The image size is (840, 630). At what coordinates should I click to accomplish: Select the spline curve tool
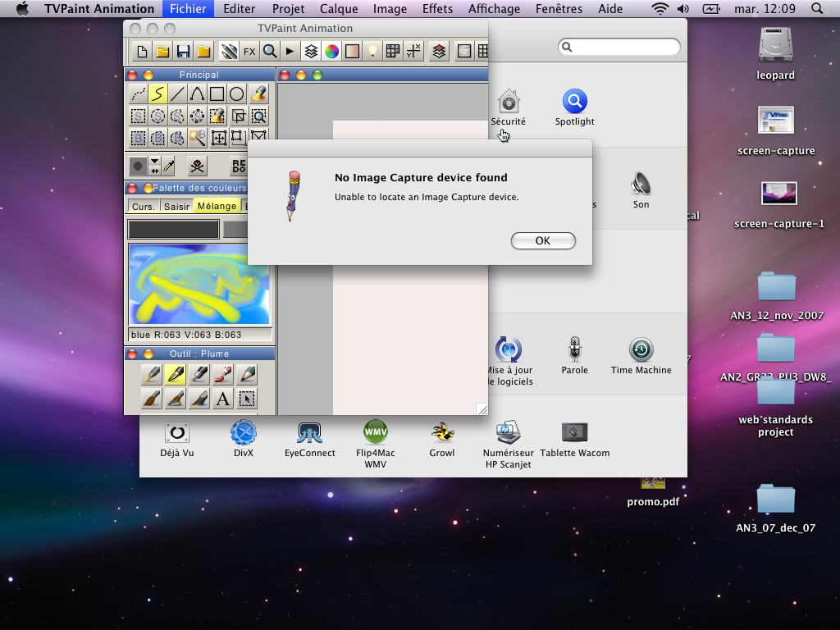point(197,94)
